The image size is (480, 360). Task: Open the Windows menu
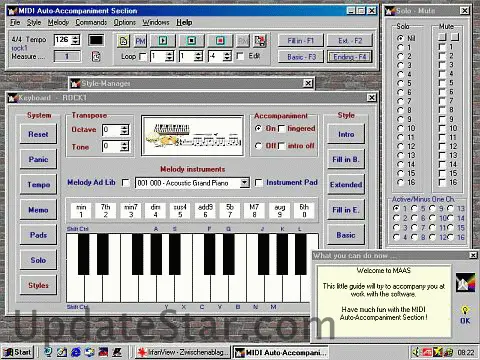point(156,22)
